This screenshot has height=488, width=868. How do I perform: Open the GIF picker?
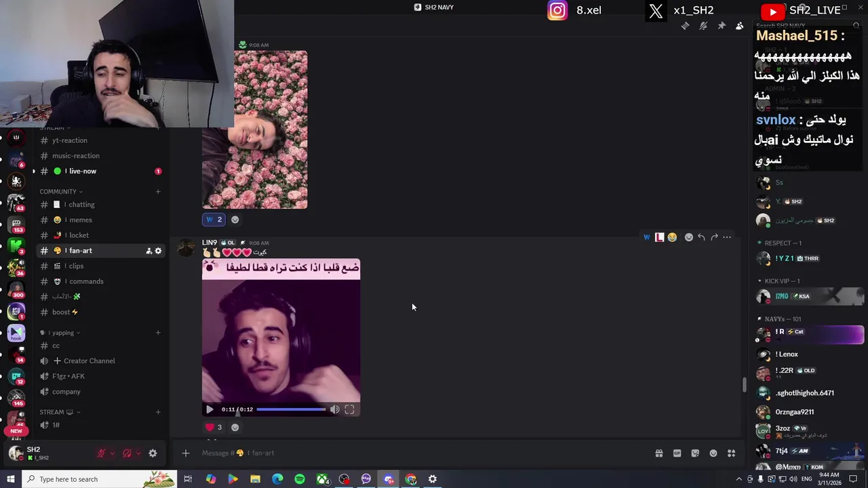click(x=677, y=453)
